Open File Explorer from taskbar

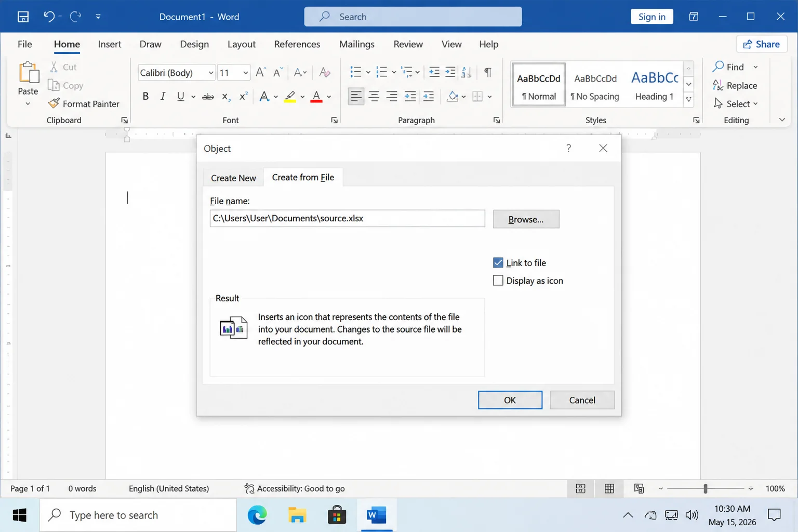297,515
